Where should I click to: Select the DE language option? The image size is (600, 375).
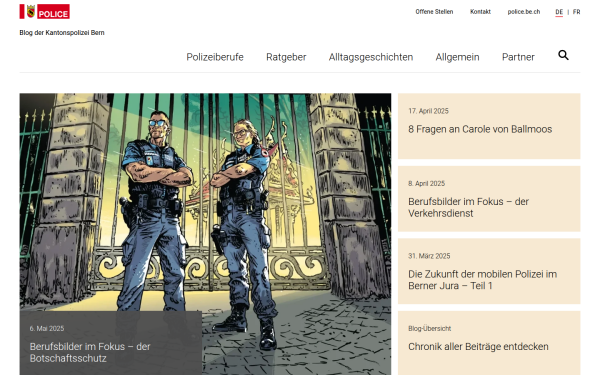[559, 12]
